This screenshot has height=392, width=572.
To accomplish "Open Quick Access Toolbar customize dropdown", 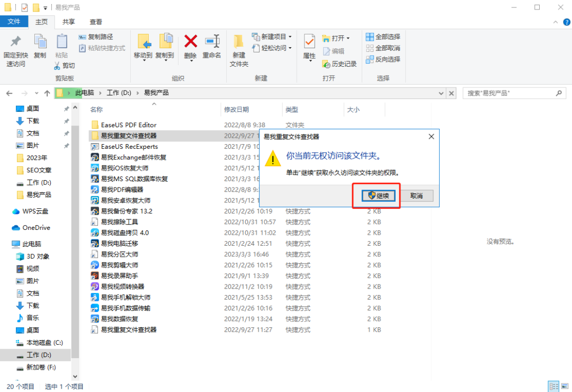I will (46, 7).
